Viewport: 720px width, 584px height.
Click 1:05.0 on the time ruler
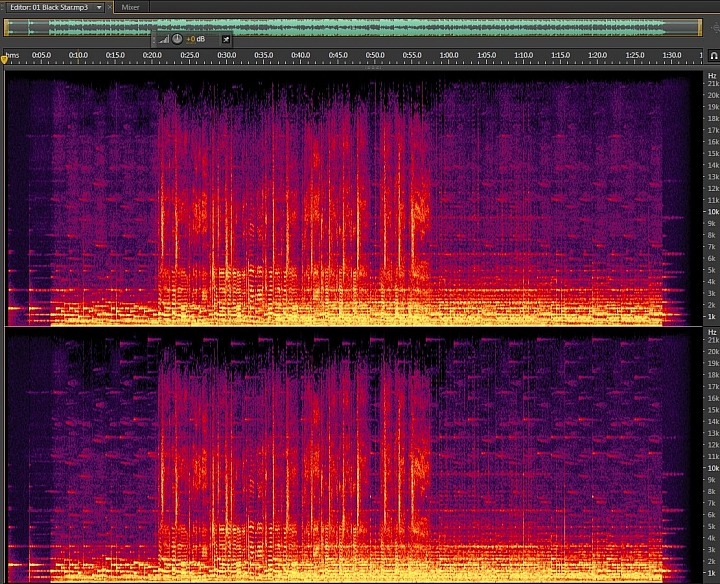coord(487,55)
